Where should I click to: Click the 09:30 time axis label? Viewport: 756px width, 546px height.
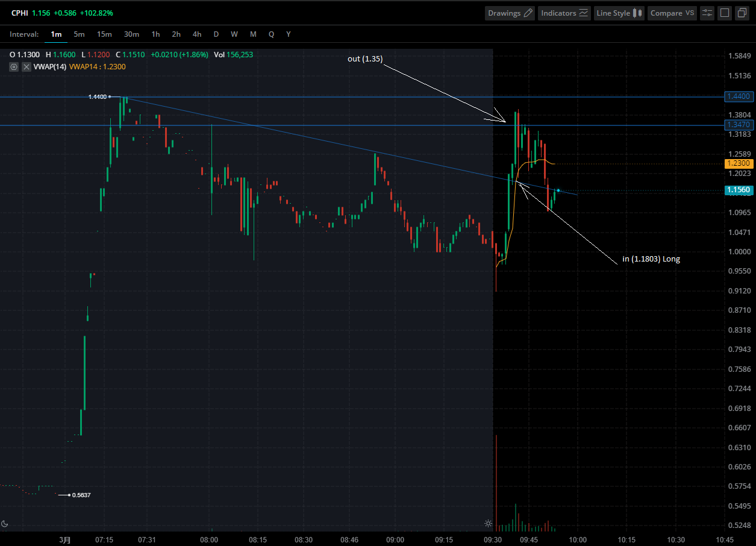click(493, 539)
